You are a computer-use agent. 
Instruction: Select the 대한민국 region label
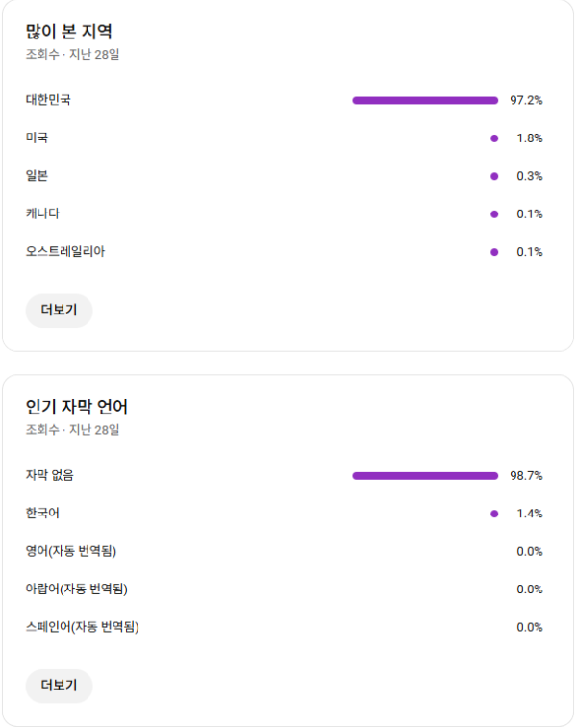pyautogui.click(x=48, y=100)
